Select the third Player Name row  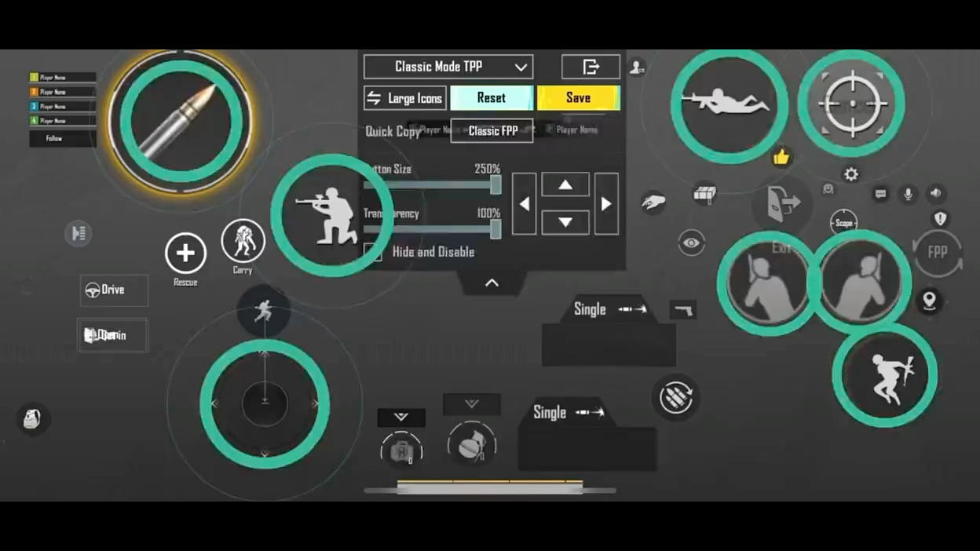click(x=63, y=106)
